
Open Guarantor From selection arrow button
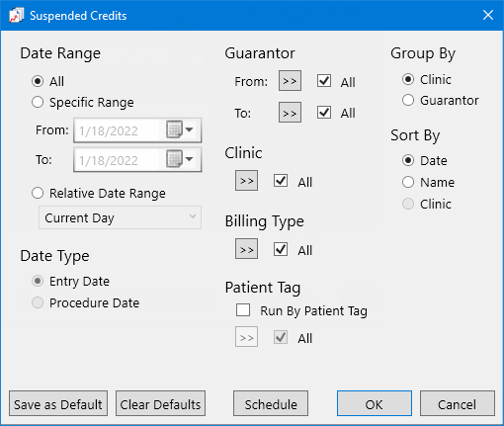pos(290,80)
